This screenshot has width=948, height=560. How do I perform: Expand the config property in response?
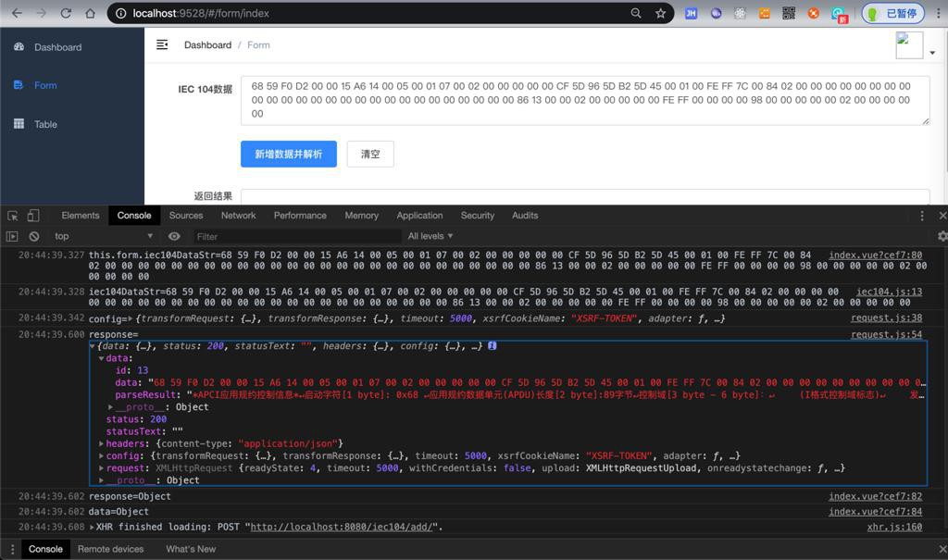(101, 456)
